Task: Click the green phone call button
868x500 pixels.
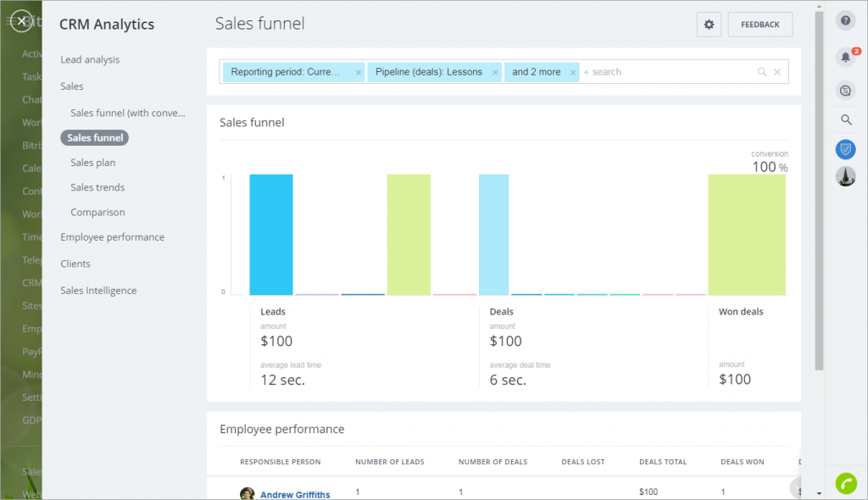Action: point(845,482)
